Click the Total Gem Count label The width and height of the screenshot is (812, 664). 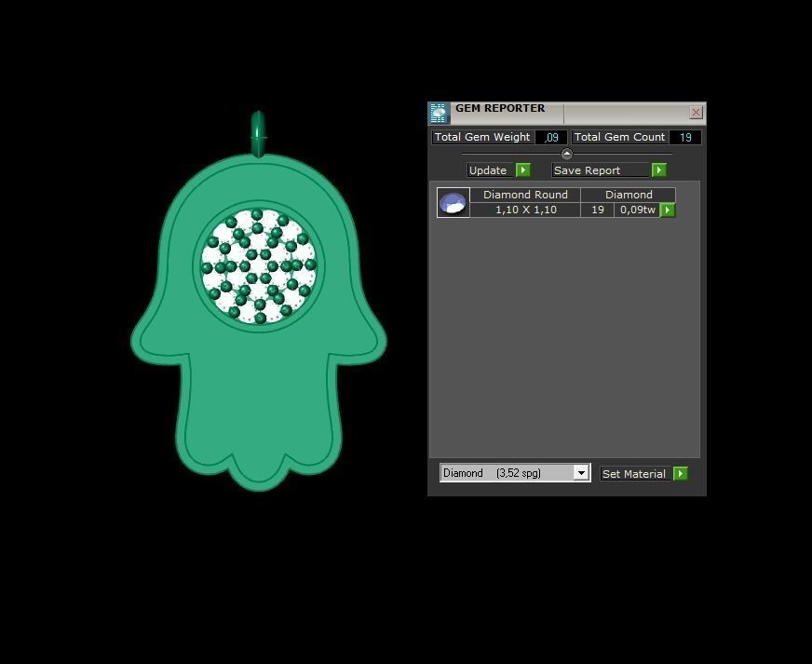(x=619, y=137)
